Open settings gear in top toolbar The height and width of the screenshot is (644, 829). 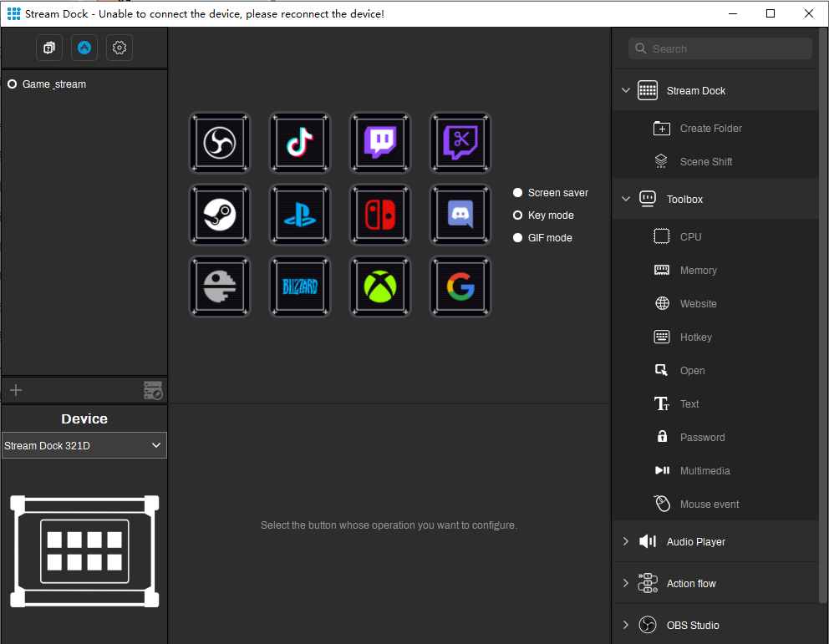pos(120,48)
